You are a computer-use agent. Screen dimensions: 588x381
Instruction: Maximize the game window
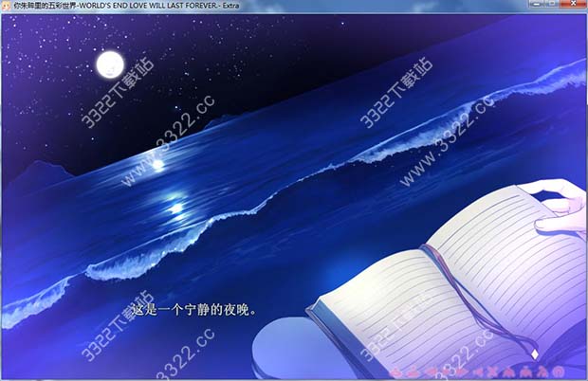click(552, 4)
